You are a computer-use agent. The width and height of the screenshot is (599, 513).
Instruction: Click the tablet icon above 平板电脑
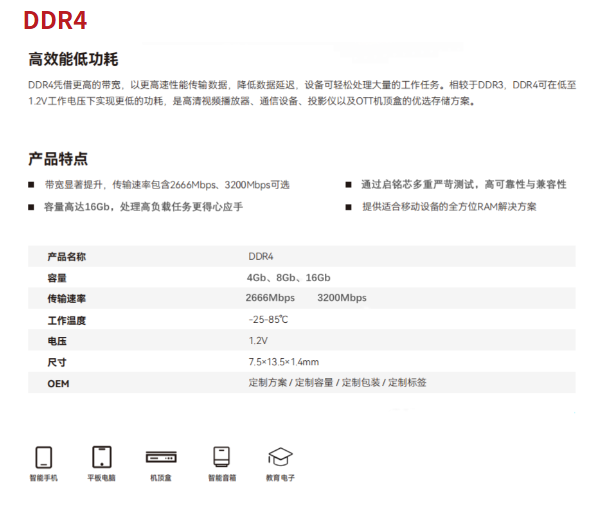click(102, 457)
